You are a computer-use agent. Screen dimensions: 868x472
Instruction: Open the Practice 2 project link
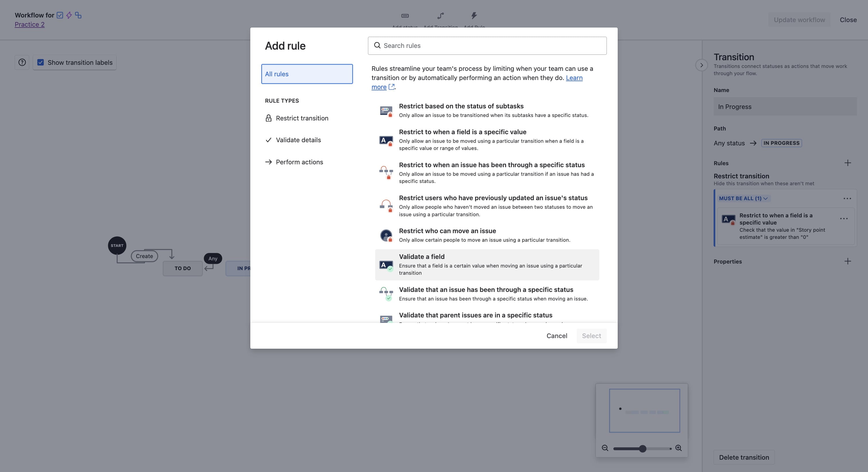point(30,24)
